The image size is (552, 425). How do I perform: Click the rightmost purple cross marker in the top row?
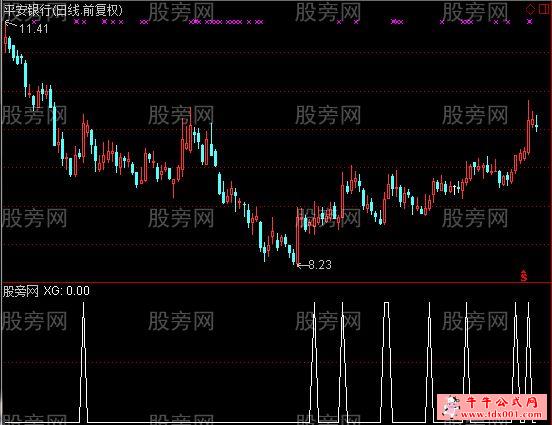[530, 22]
